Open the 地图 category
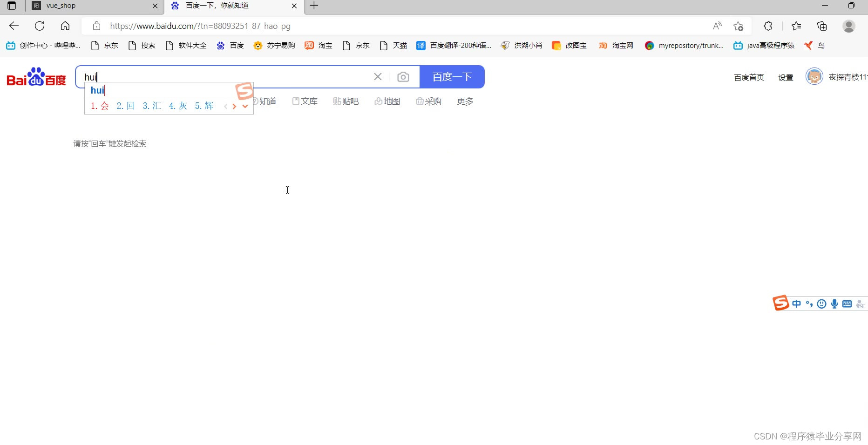 387,101
